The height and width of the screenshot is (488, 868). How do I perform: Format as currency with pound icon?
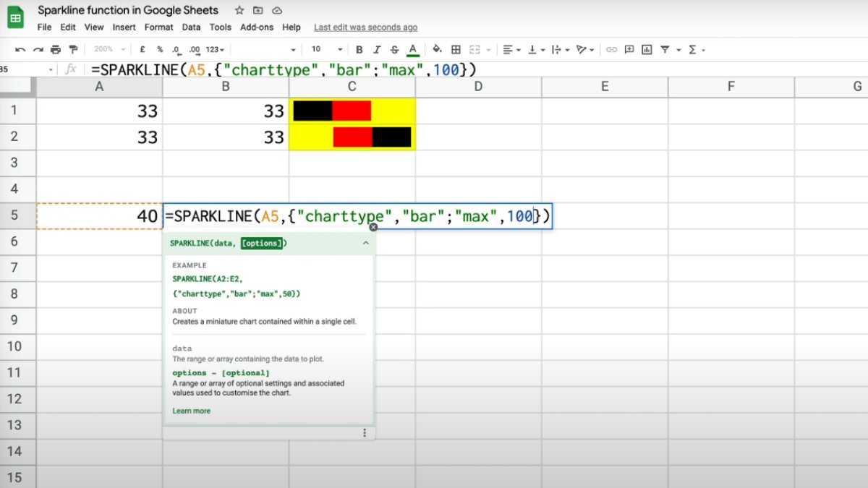(142, 50)
